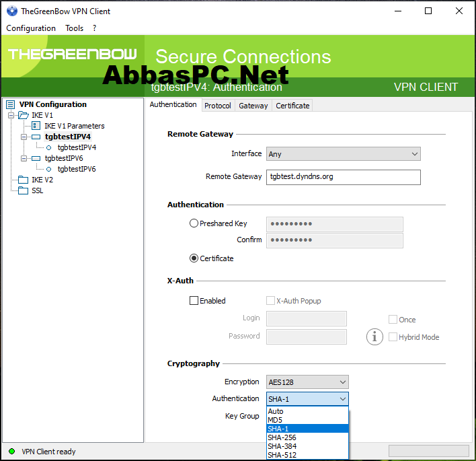476x461 pixels.
Task: Select the IKE V1 Parameters label
Action: click(75, 126)
